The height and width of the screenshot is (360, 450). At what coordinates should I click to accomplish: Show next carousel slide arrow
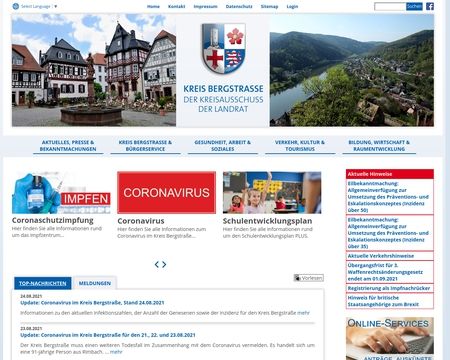coord(164,264)
